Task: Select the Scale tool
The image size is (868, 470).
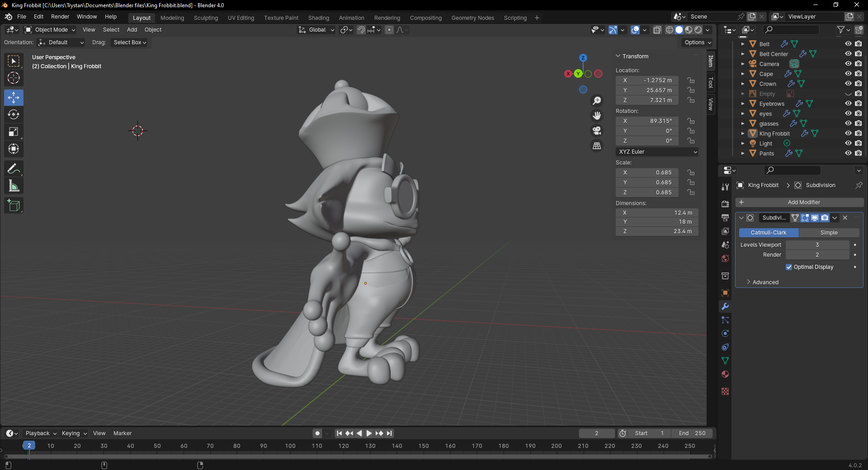Action: tap(14, 132)
